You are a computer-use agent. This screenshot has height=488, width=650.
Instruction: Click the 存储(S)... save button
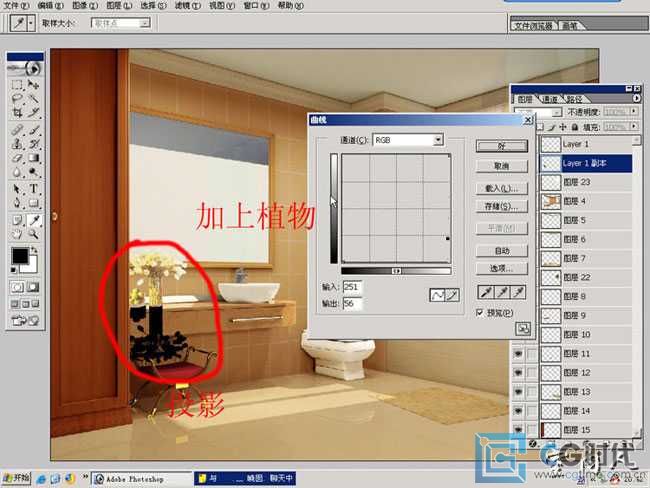(x=502, y=206)
